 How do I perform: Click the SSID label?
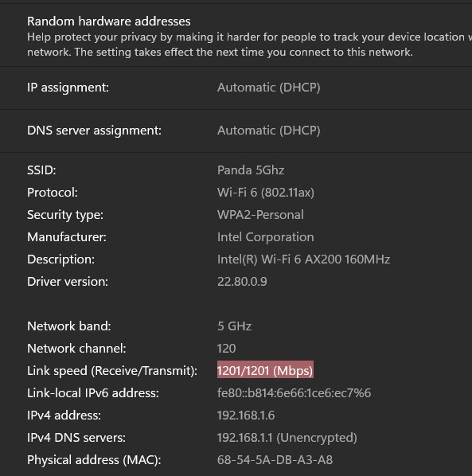tap(41, 170)
